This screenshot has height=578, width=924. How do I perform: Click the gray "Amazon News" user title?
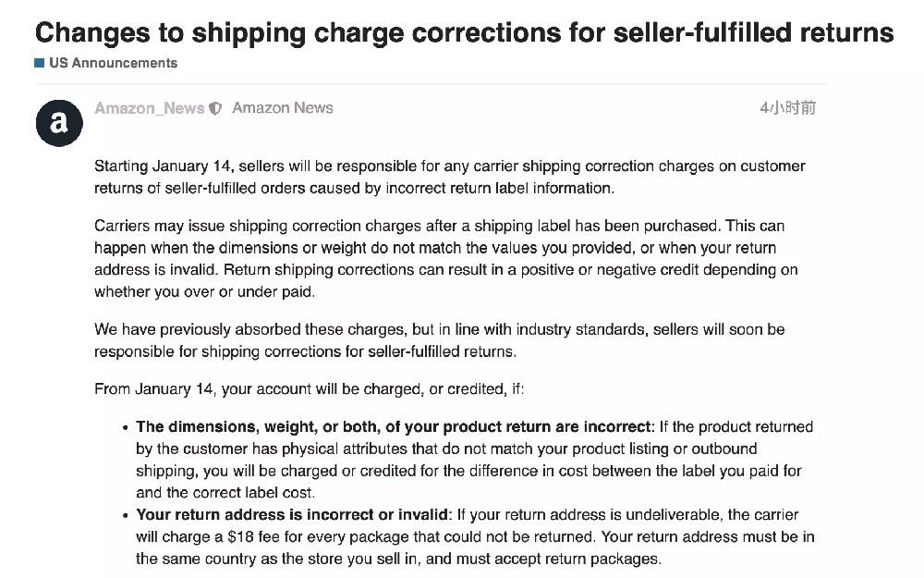pyautogui.click(x=283, y=108)
